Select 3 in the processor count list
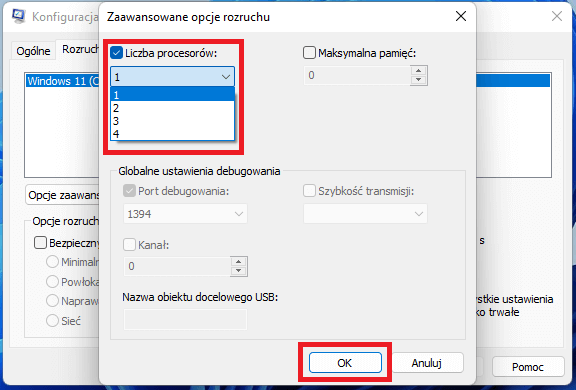 172,121
